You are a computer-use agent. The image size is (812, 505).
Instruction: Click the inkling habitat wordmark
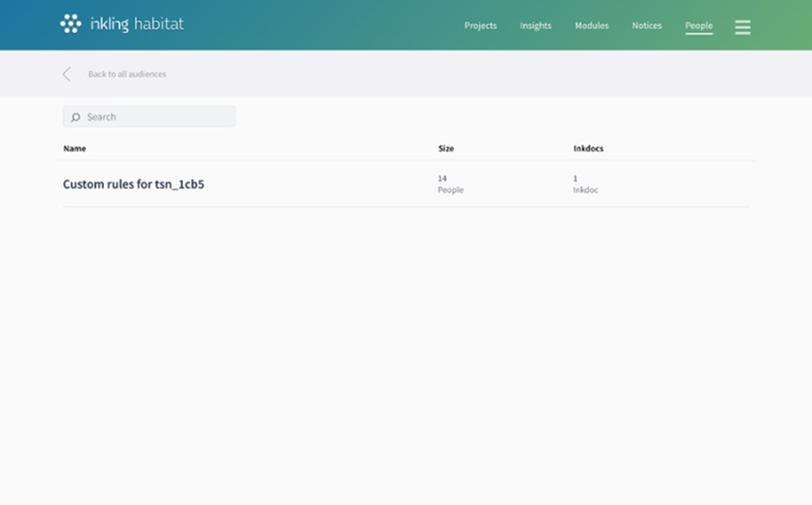pyautogui.click(x=136, y=24)
